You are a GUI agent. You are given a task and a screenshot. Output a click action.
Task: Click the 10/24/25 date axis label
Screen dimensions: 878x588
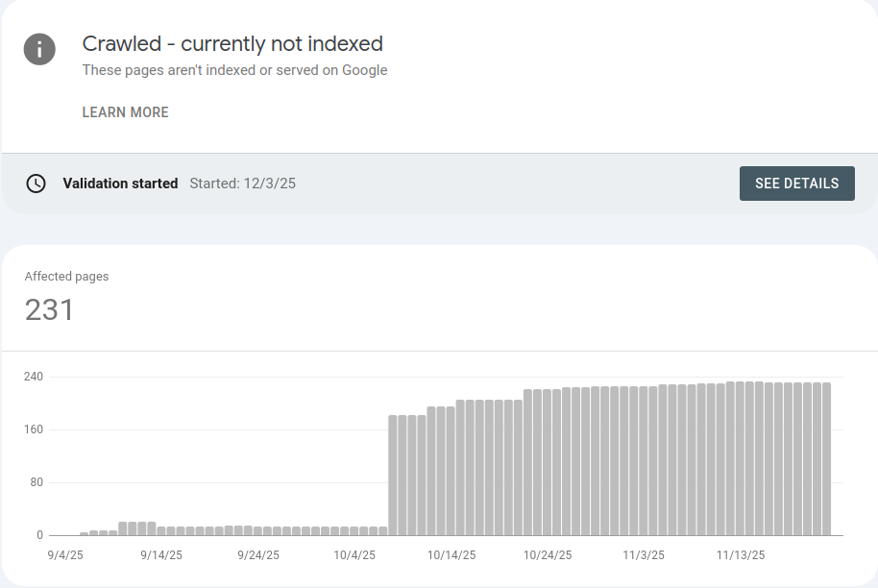548,555
